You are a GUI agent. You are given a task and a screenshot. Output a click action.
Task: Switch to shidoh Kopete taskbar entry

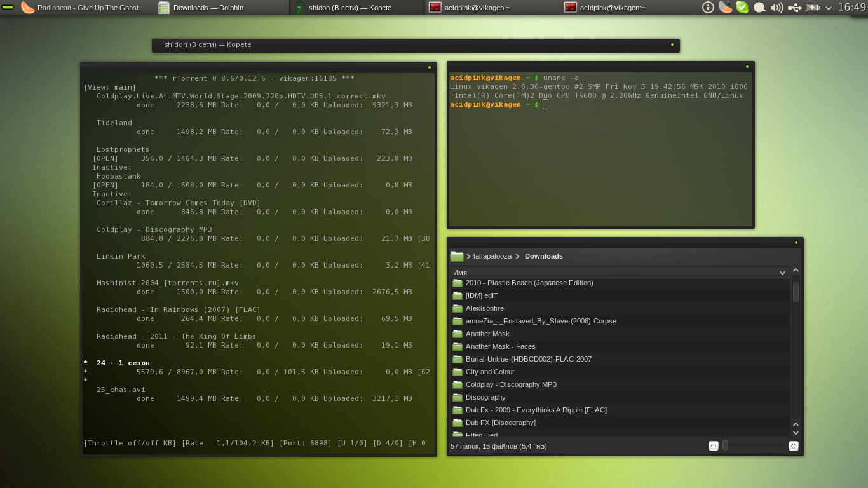point(357,8)
